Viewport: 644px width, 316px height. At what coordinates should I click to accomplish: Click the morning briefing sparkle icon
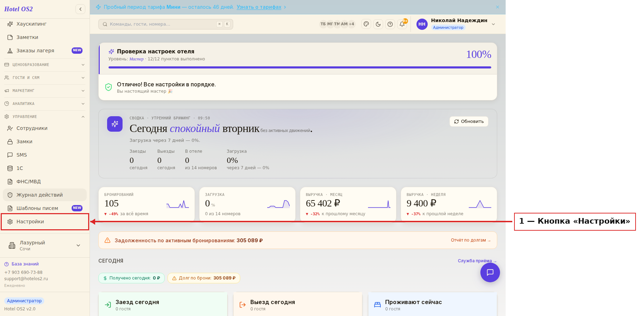tap(115, 124)
